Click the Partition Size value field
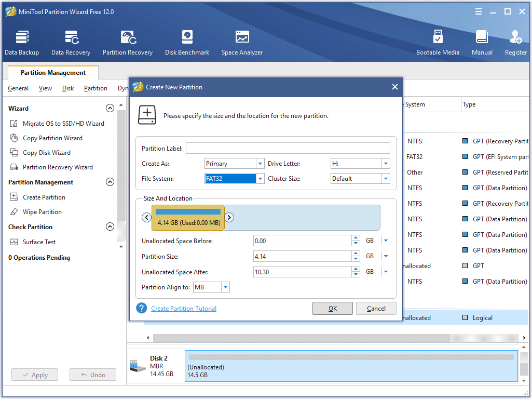Image resolution: width=532 pixels, height=399 pixels. coord(302,256)
